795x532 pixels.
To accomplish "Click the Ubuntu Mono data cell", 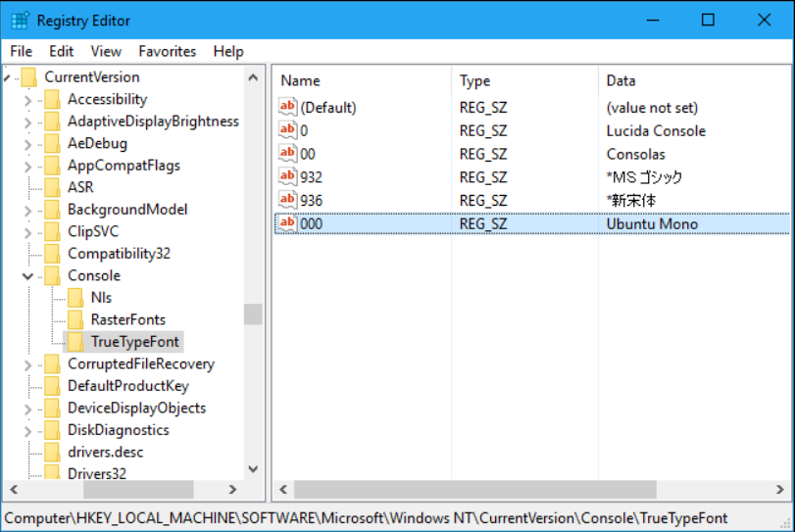I will point(652,224).
